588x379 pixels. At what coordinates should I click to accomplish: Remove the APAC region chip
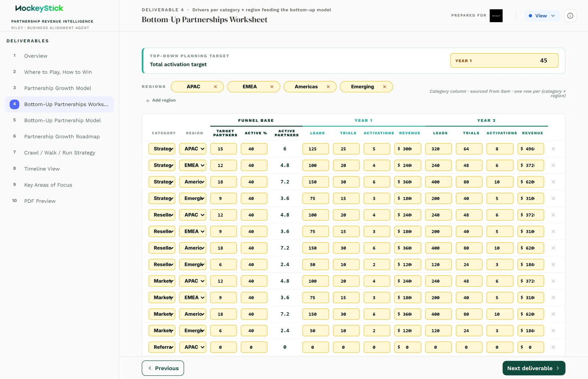(215, 87)
